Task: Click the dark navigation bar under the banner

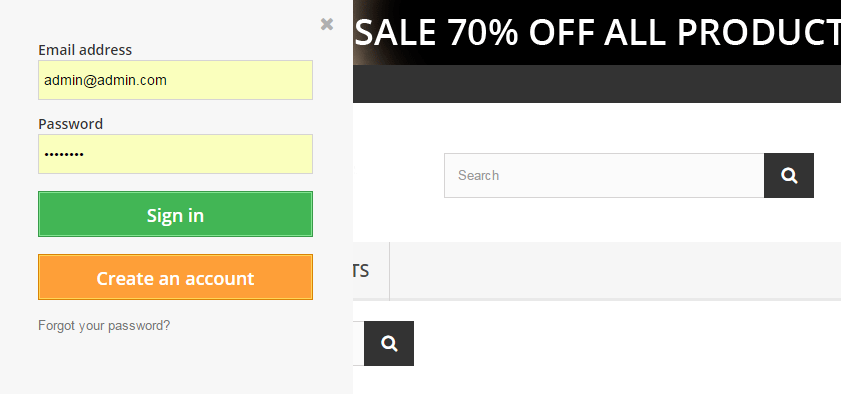Action: click(597, 84)
